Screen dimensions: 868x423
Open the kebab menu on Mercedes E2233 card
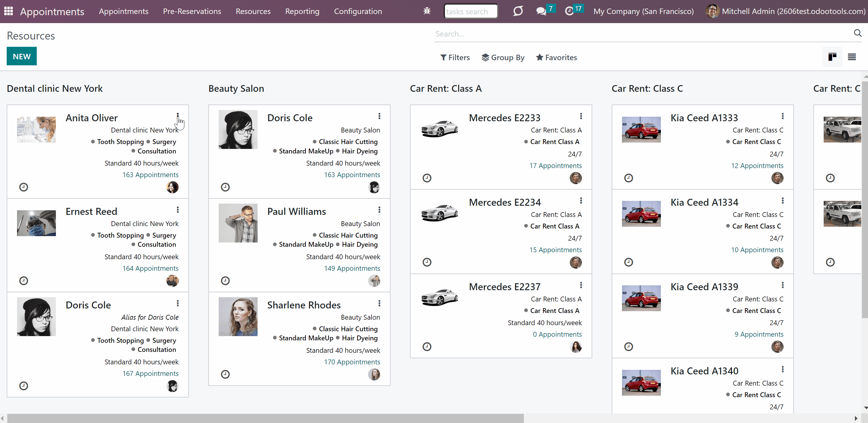coord(581,116)
